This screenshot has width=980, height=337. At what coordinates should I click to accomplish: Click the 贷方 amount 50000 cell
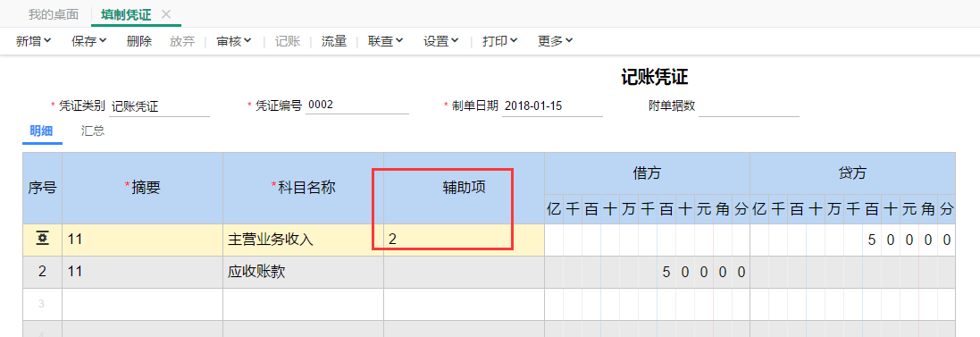coord(852,240)
